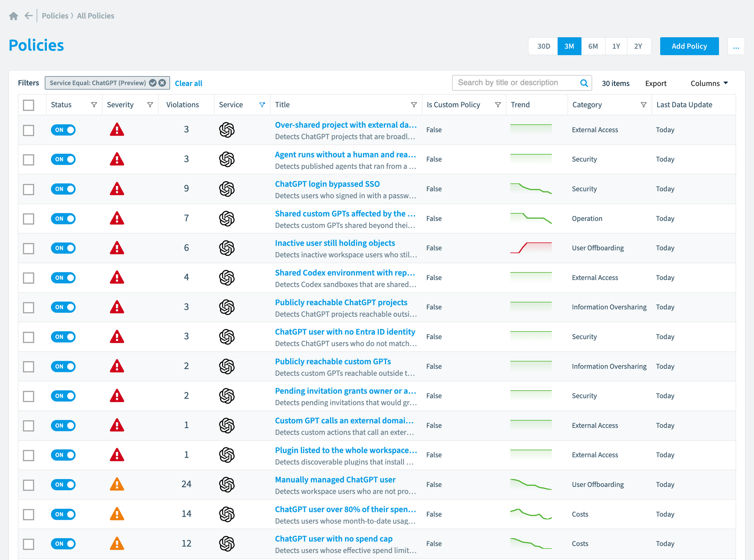Click the Clear all filters link
The height and width of the screenshot is (560, 754).
[x=188, y=83]
